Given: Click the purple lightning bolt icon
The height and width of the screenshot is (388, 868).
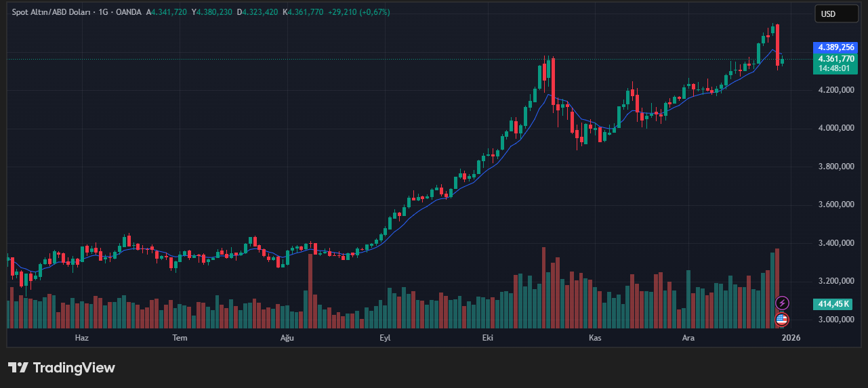Looking at the screenshot, I should (782, 303).
